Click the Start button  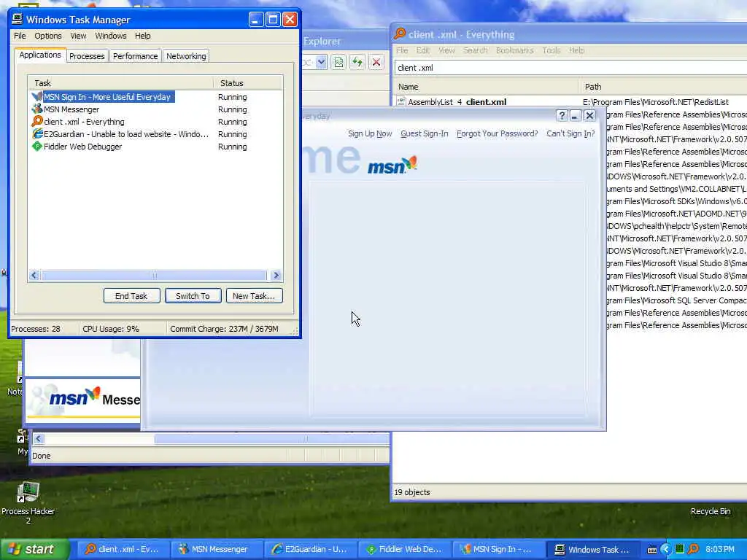[35, 549]
